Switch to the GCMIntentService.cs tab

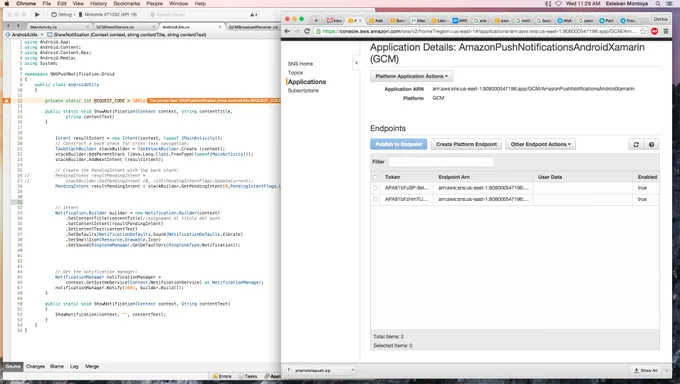point(115,27)
